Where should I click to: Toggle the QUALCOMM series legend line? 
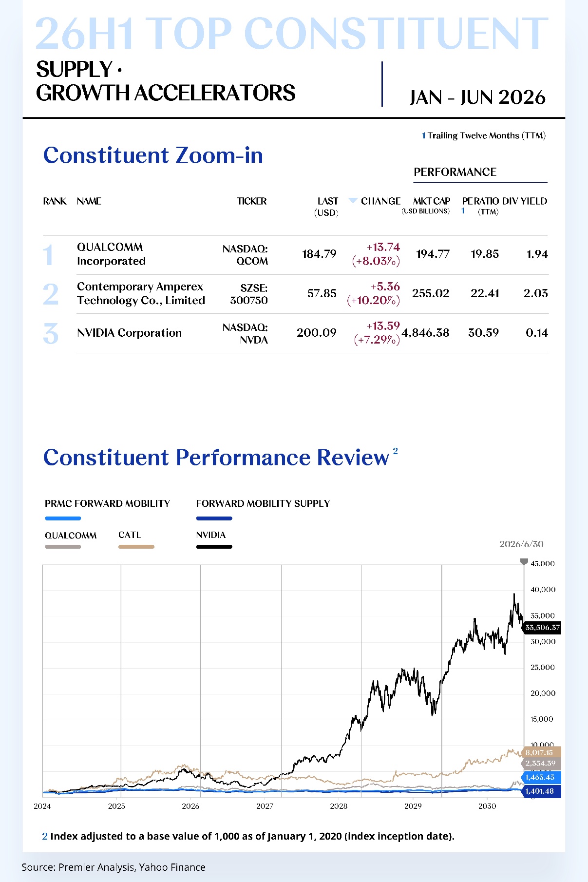coord(63,547)
